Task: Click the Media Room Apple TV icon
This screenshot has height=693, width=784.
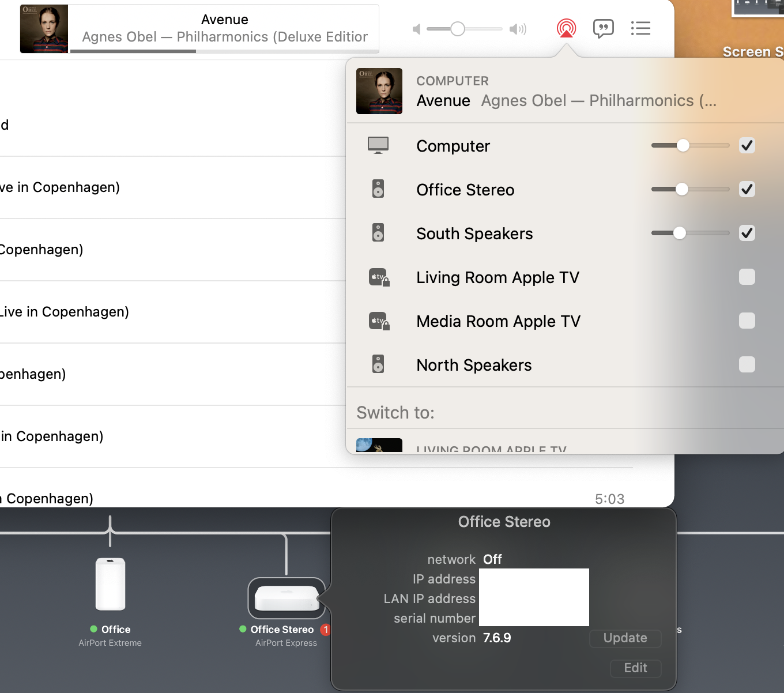Action: tap(379, 321)
